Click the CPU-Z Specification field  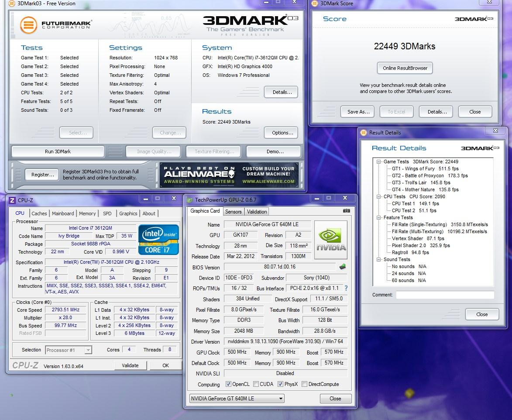tap(111, 262)
